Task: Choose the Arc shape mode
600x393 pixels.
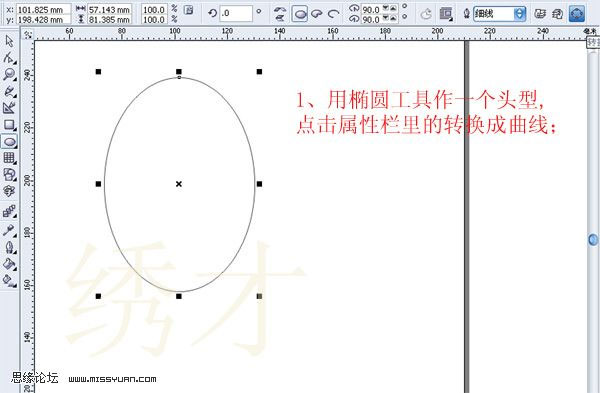Action: [x=334, y=14]
